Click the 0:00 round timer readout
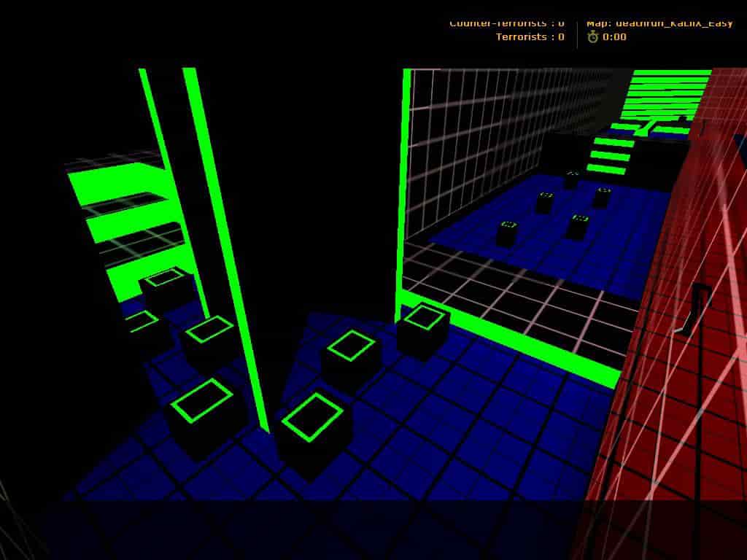The image size is (747, 560). 614,36
